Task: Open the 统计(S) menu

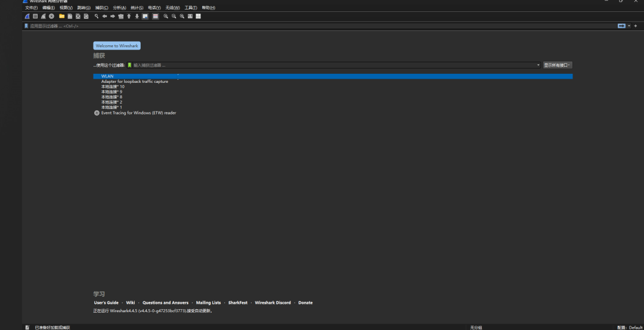Action: click(x=137, y=8)
